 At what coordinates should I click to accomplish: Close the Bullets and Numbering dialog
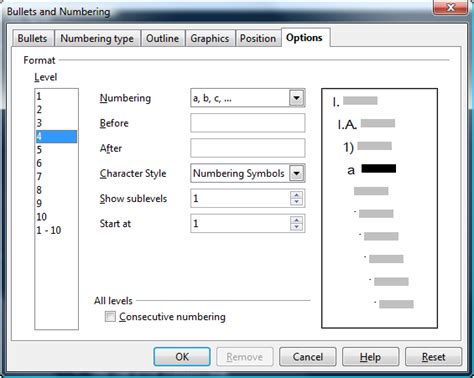pyautogui.click(x=451, y=7)
